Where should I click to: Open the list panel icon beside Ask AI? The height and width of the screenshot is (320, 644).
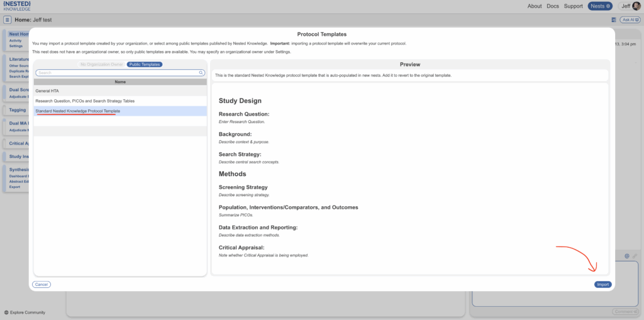point(613,20)
